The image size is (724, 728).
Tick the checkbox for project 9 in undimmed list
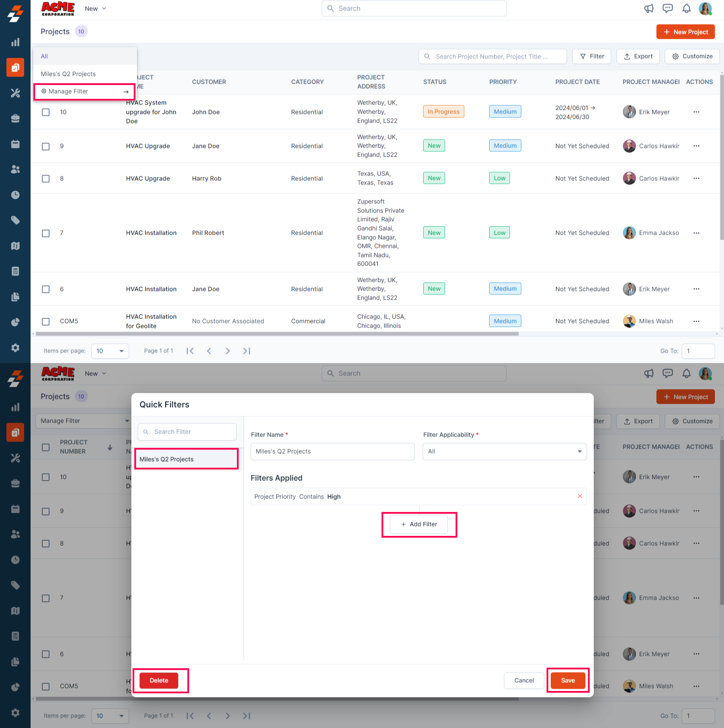click(x=46, y=146)
